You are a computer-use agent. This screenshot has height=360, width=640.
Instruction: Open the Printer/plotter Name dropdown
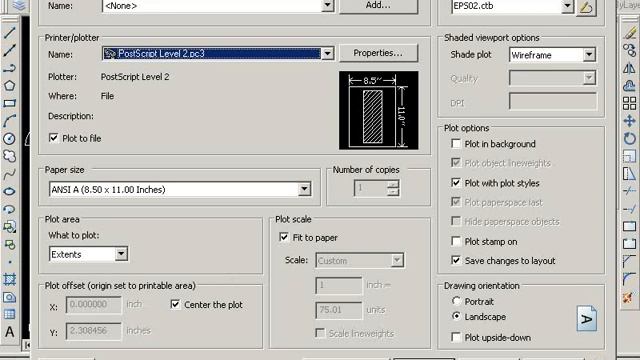(x=327, y=53)
